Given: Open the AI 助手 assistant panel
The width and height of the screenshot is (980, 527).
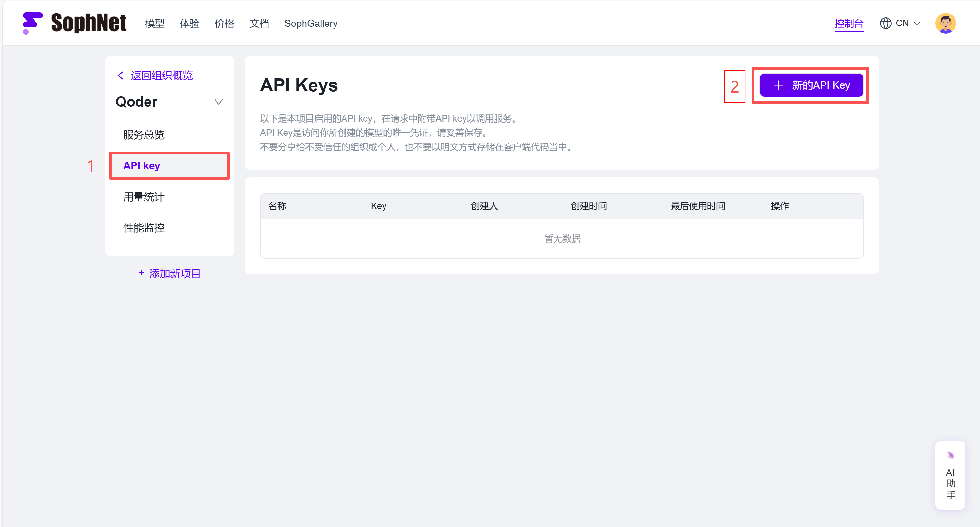Looking at the screenshot, I should (x=950, y=475).
